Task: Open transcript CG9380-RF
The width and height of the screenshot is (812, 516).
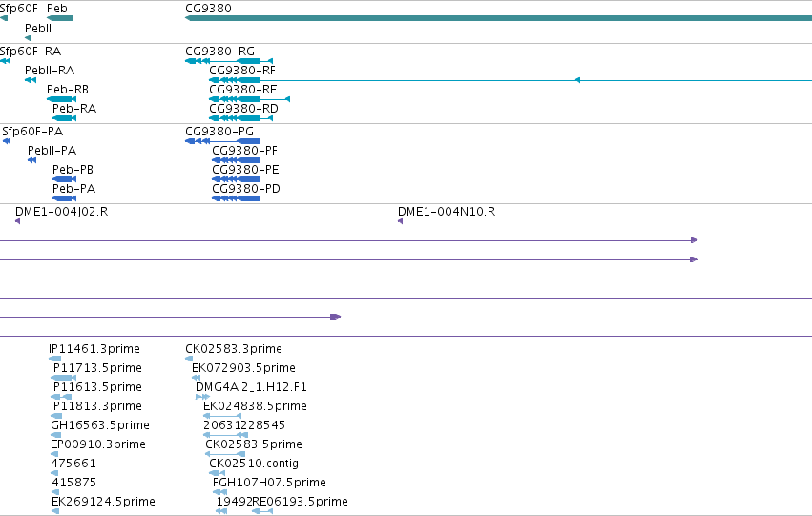Action: point(241,71)
